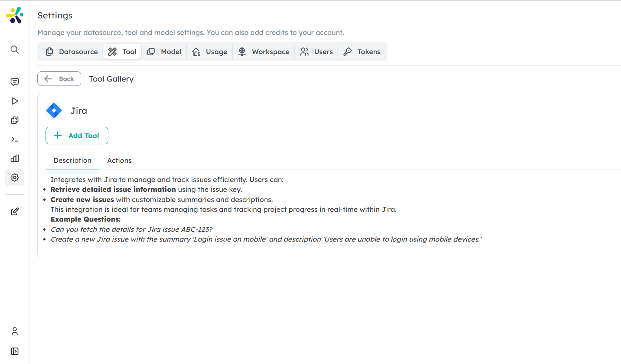621x364 pixels.
Task: Open the Workspace tab
Action: point(264,52)
